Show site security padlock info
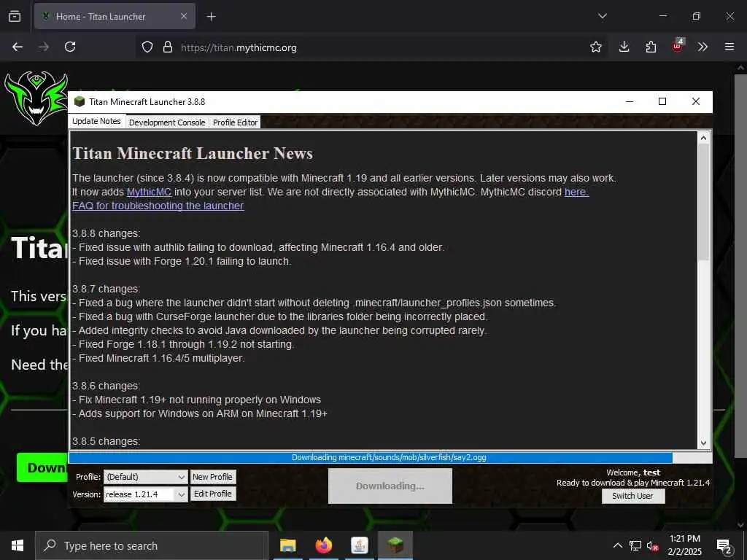 [x=167, y=47]
